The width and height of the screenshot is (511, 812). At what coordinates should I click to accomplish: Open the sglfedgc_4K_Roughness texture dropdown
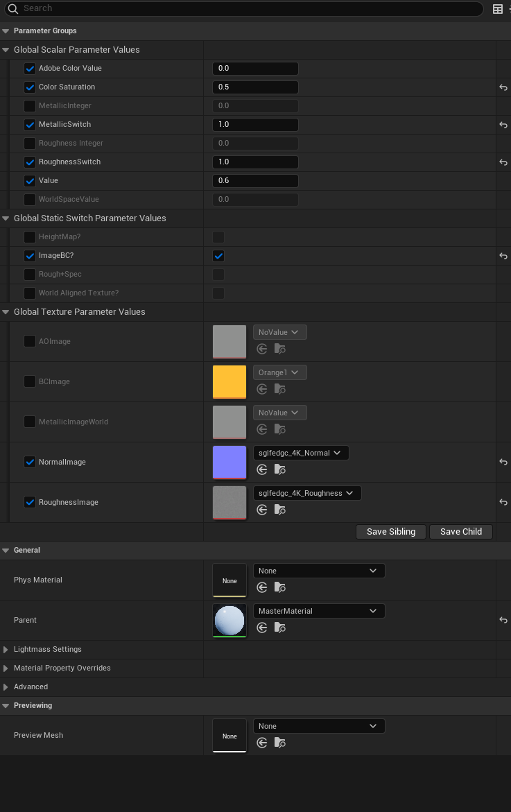click(x=307, y=493)
